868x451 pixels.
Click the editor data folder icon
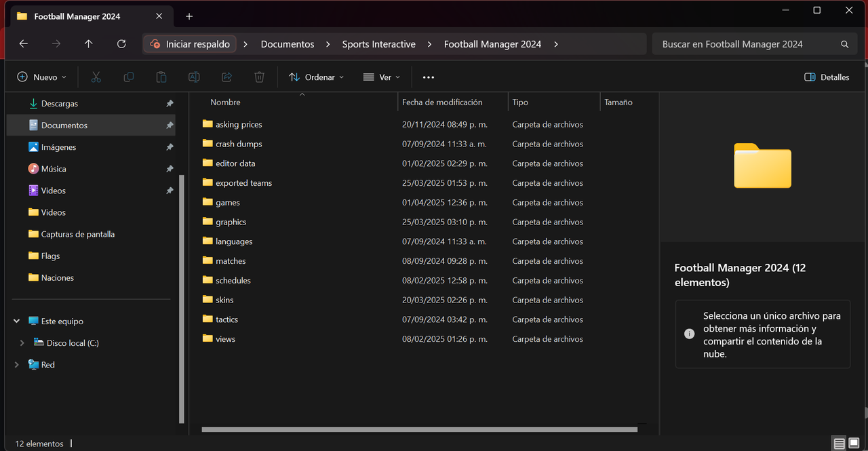[x=208, y=163]
